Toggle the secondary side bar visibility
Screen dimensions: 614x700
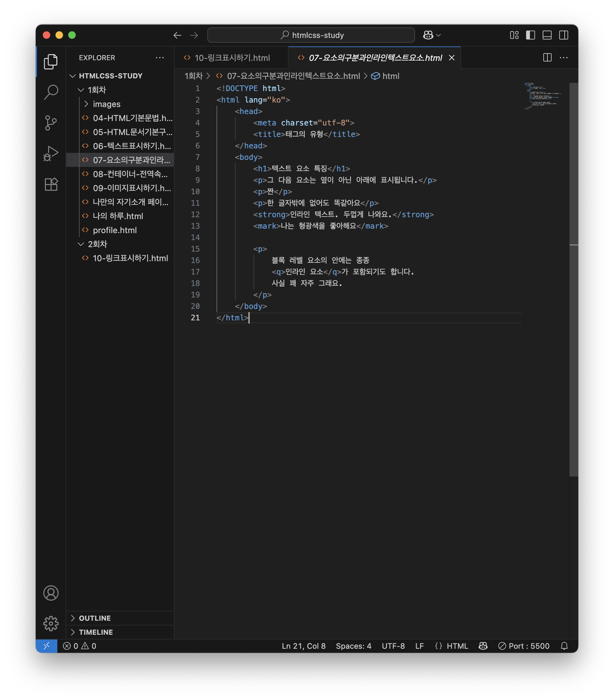563,35
